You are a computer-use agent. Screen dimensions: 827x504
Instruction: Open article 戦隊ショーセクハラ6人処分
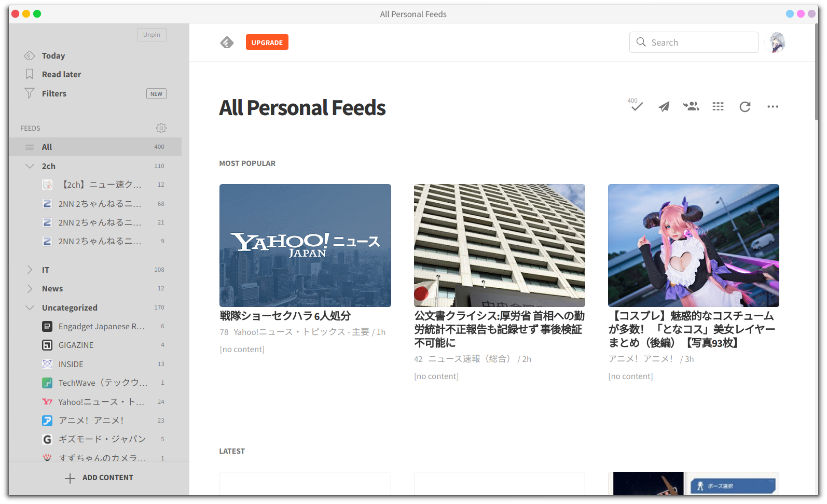point(285,316)
